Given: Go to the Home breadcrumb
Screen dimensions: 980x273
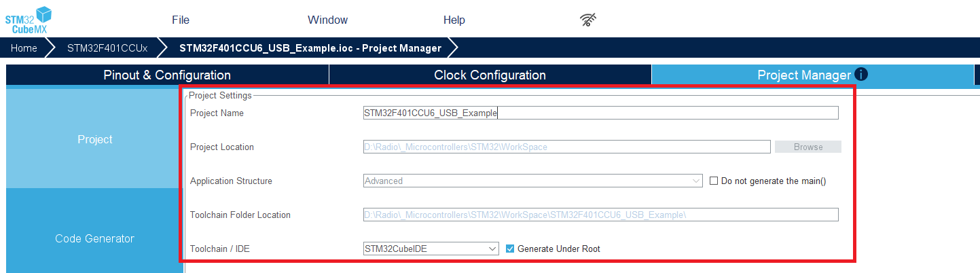Looking at the screenshot, I should pos(24,48).
